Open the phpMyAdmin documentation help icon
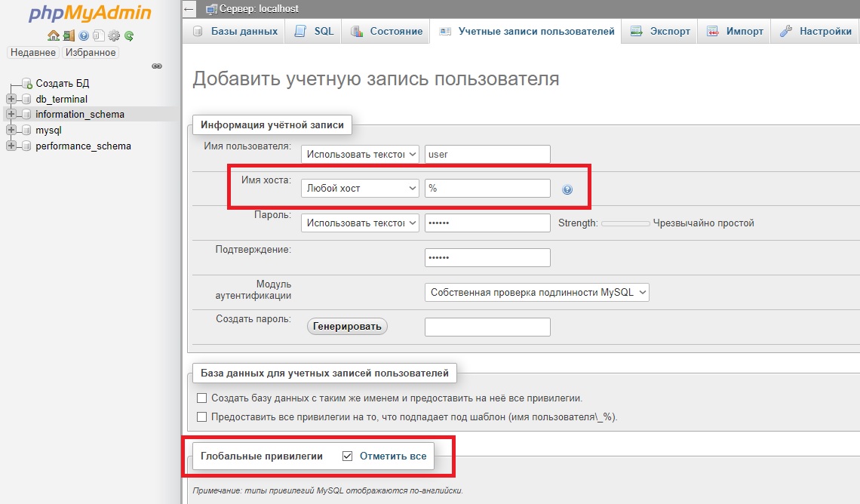860x504 pixels. click(x=84, y=35)
